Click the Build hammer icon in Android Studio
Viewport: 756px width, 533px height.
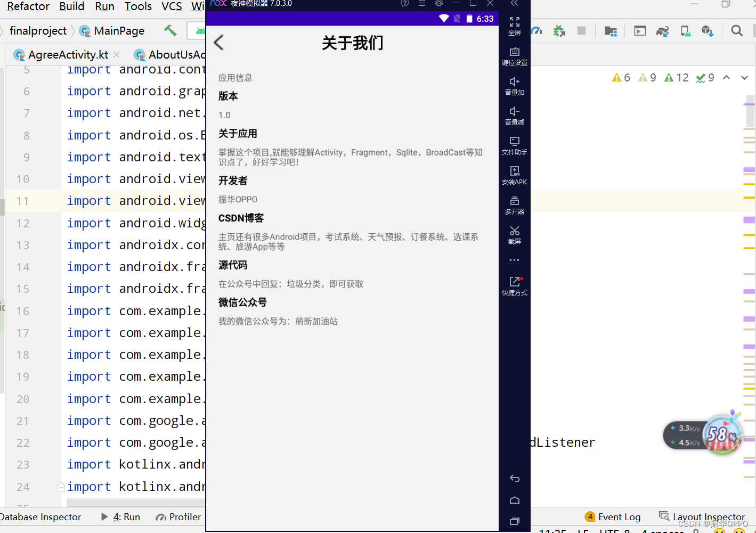170,30
